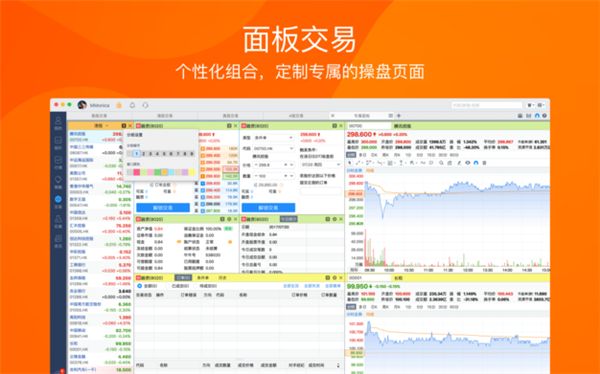The width and height of the screenshot is (600, 374).
Task: Select the 汇丰控股 row in watchlist
Action: (x=101, y=229)
